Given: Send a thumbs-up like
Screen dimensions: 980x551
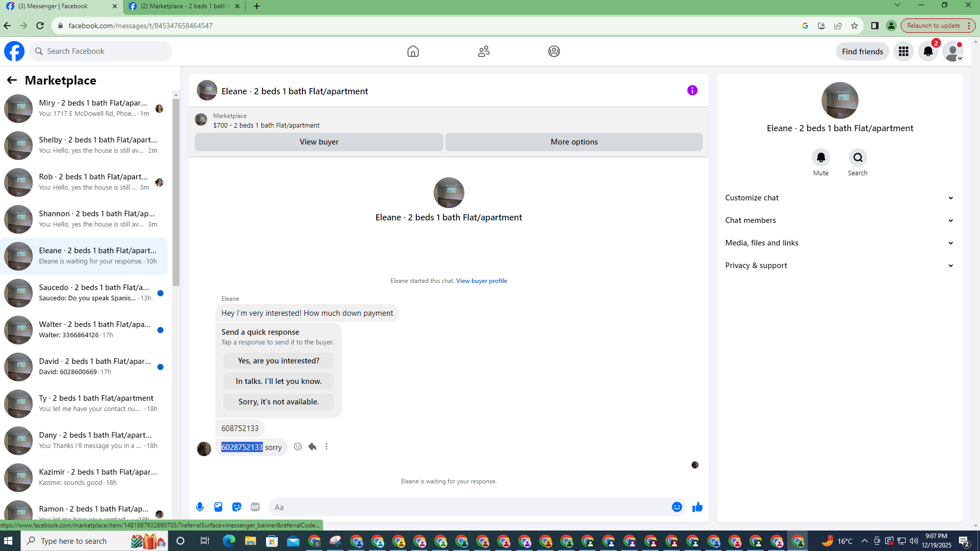Looking at the screenshot, I should tap(697, 507).
